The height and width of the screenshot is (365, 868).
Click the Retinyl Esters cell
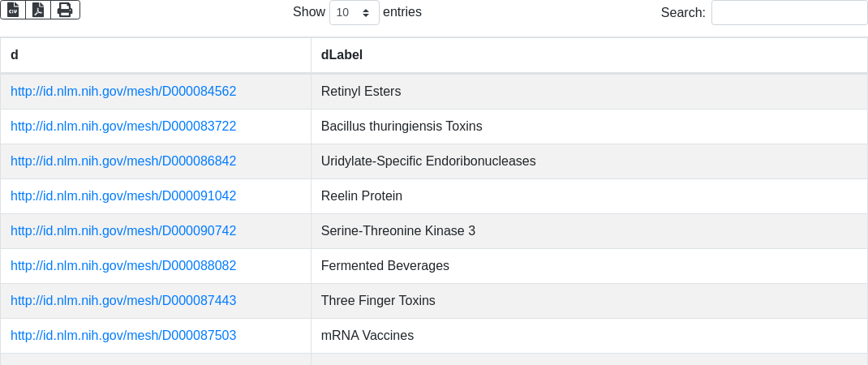(x=361, y=92)
